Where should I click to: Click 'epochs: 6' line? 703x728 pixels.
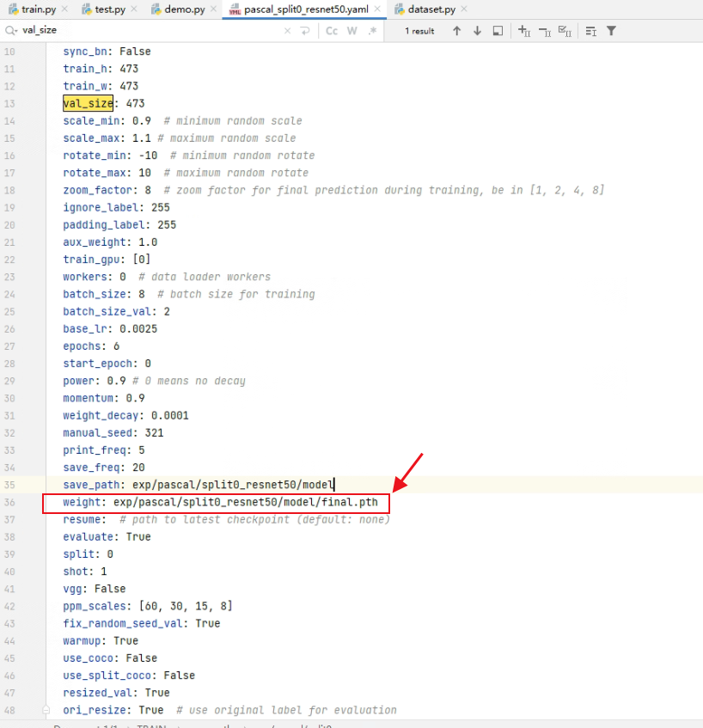point(91,346)
